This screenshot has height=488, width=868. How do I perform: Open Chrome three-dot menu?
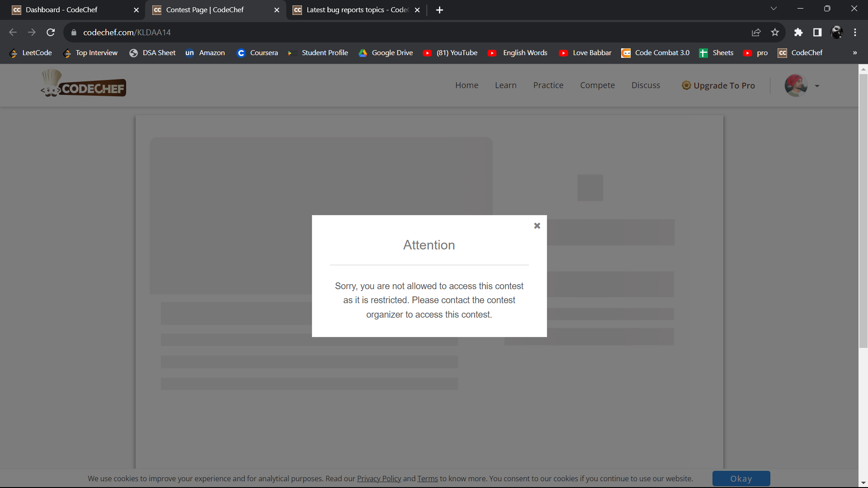tap(855, 32)
